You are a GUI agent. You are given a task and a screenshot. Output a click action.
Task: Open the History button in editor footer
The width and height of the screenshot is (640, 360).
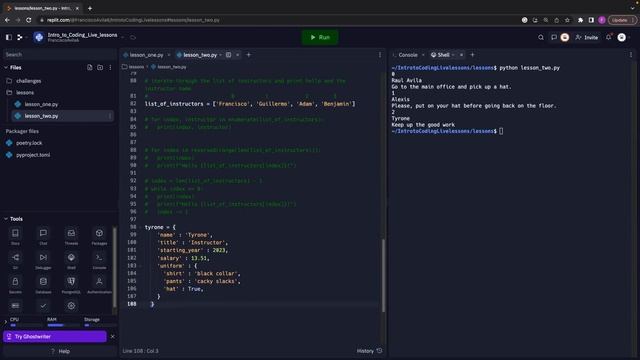(369, 351)
